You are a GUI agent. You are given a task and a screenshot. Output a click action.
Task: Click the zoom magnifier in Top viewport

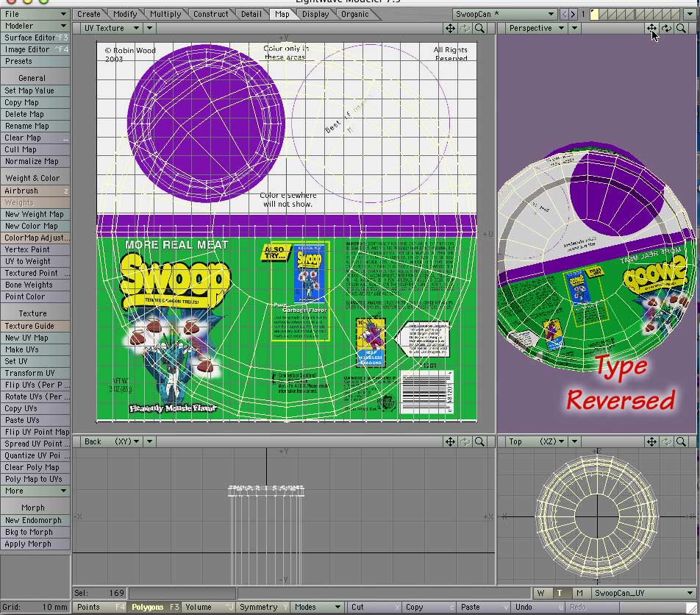(x=681, y=441)
